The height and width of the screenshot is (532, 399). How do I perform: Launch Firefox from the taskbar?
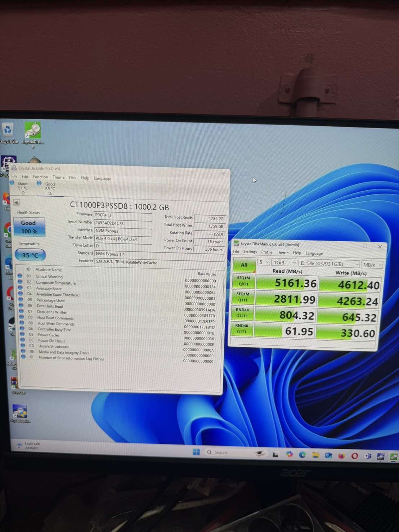(341, 456)
